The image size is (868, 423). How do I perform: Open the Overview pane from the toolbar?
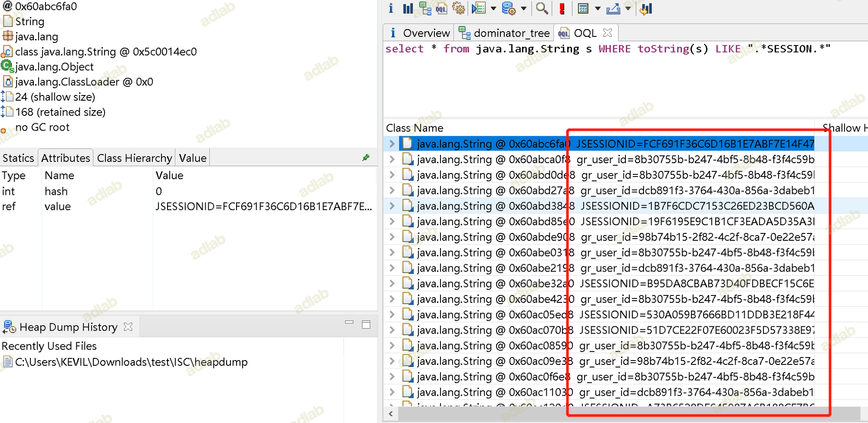(x=391, y=8)
